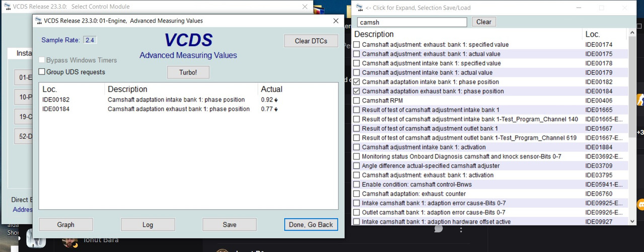Check Monitoring status Onboard Diagnosis camshaft row
The height and width of the screenshot is (252, 644).
click(356, 156)
